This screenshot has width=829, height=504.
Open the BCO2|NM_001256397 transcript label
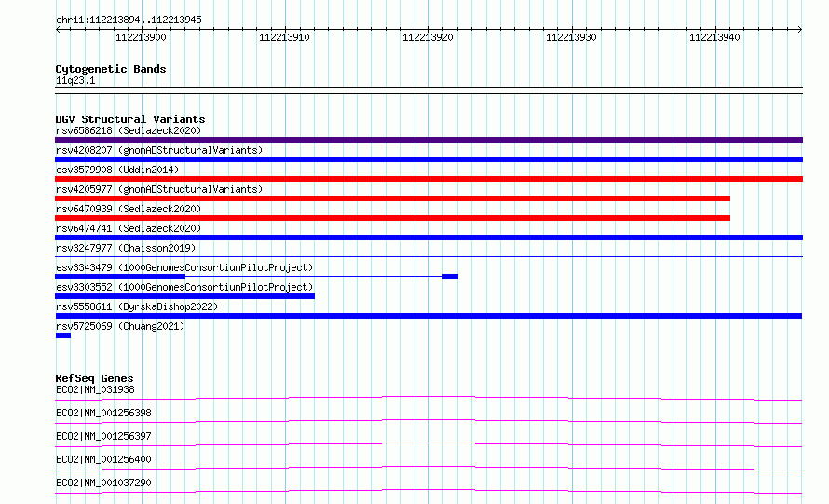[103, 436]
